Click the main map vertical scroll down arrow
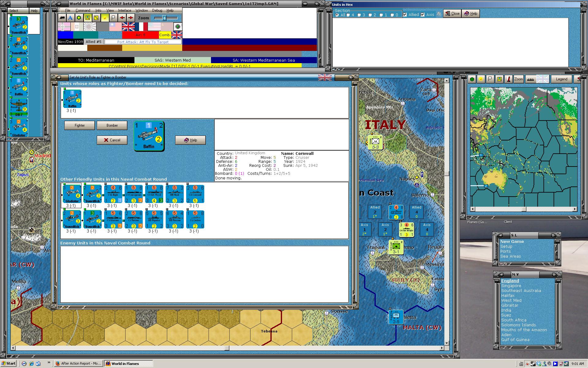The height and width of the screenshot is (368, 588). click(447, 343)
